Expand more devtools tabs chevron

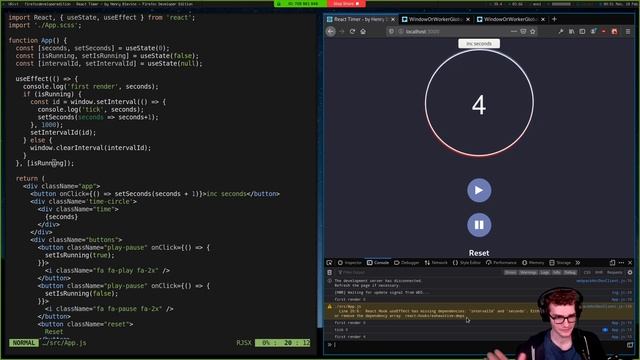pos(578,262)
